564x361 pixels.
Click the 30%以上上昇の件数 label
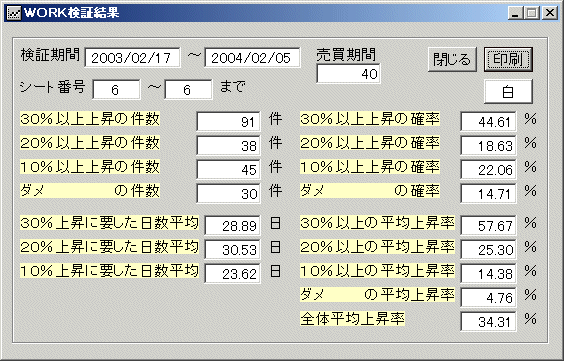90,119
